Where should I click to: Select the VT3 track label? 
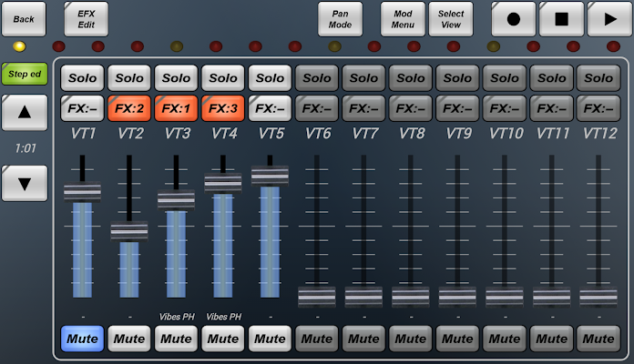pos(178,134)
